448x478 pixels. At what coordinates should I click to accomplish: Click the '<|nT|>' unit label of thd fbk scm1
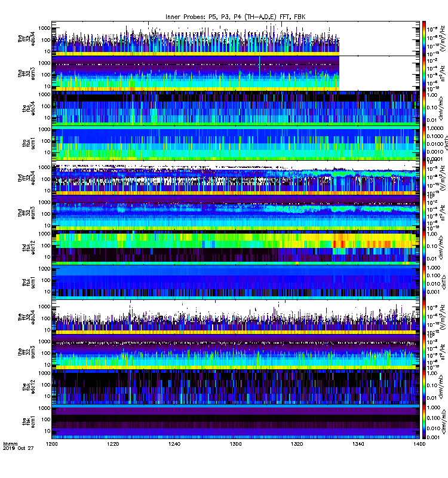tap(443, 282)
